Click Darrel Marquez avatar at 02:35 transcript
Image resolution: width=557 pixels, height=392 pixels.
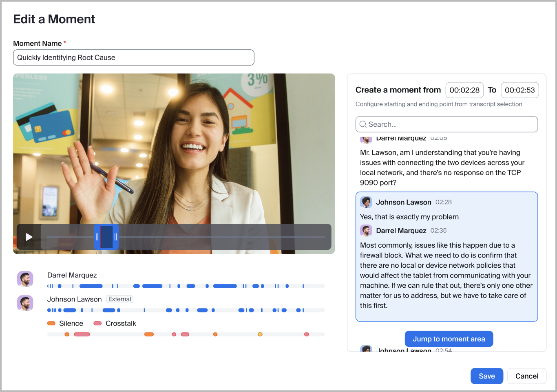pyautogui.click(x=366, y=231)
